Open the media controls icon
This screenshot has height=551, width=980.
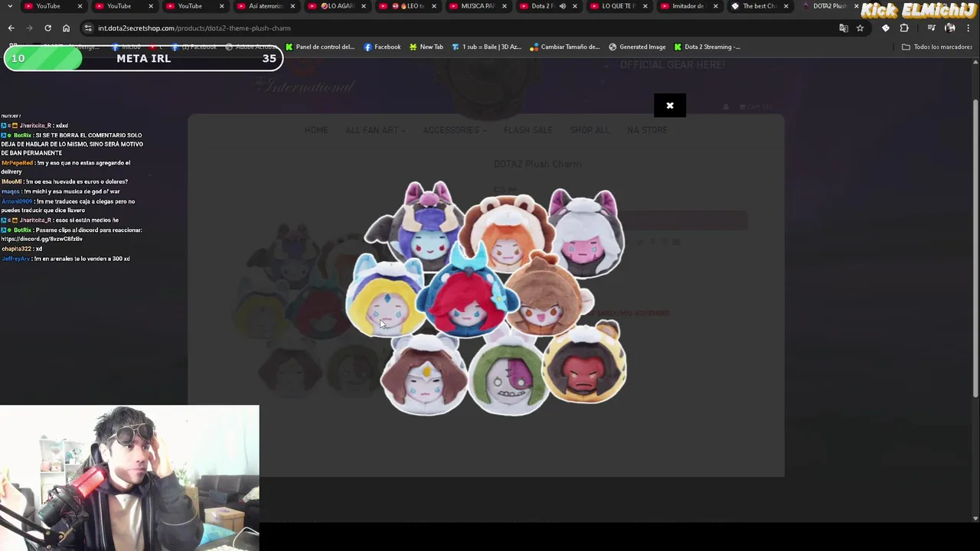(x=931, y=28)
